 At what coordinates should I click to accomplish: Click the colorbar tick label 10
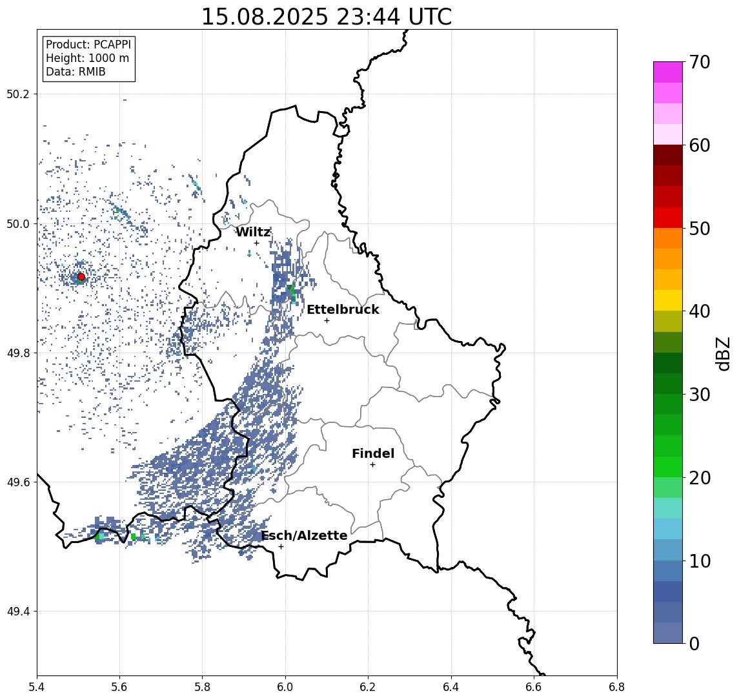pyautogui.click(x=700, y=561)
